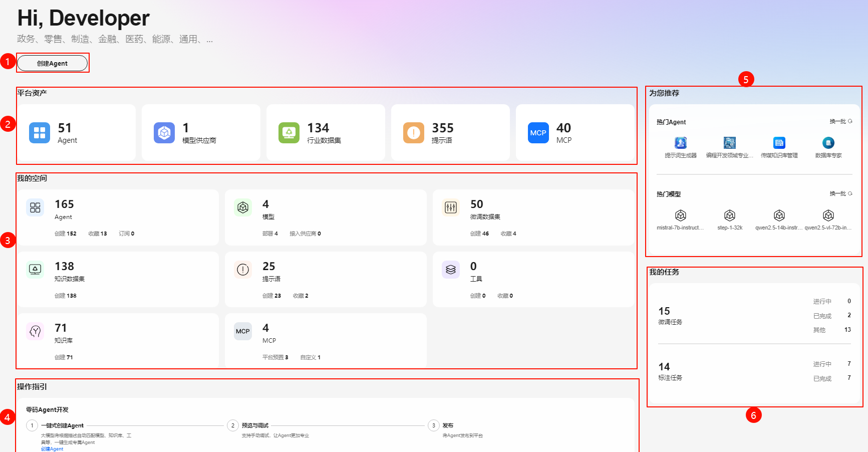The image size is (868, 452).
Task: Open the blue Agent icon in 平台资产
Action: [x=40, y=133]
